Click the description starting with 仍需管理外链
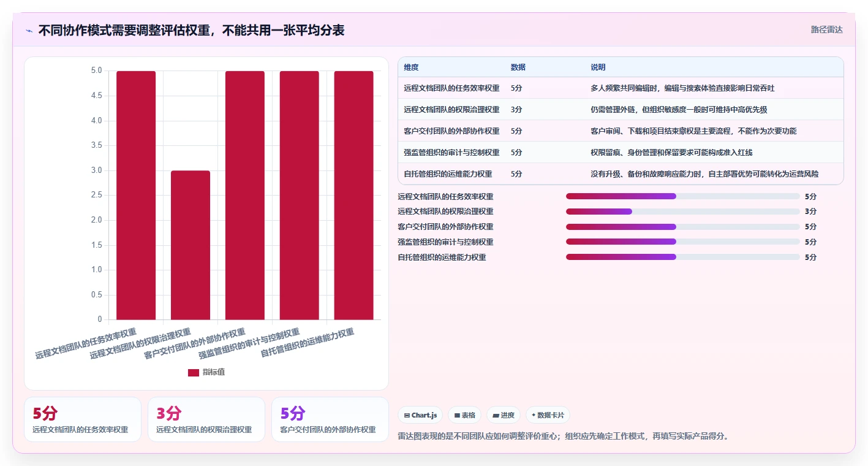The image size is (868, 466). click(x=679, y=110)
